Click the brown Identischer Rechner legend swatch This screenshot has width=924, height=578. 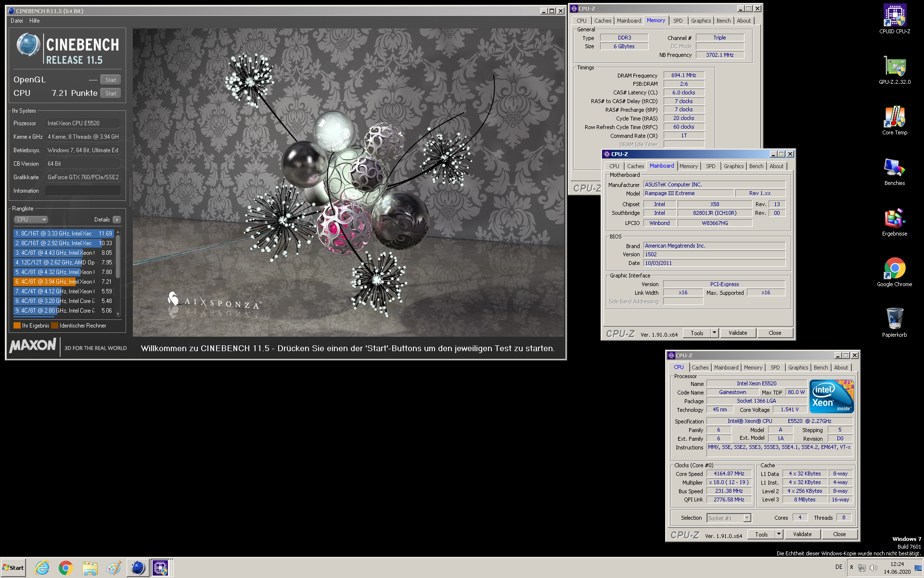coord(54,326)
